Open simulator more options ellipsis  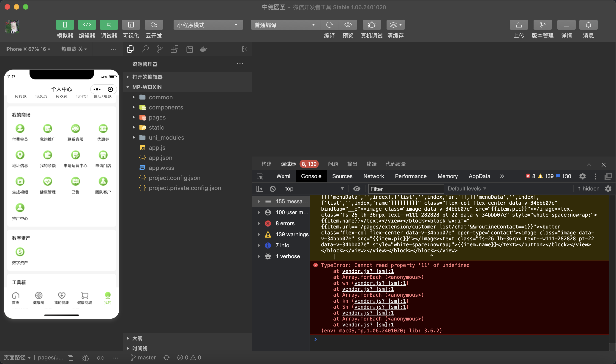[x=113, y=49]
